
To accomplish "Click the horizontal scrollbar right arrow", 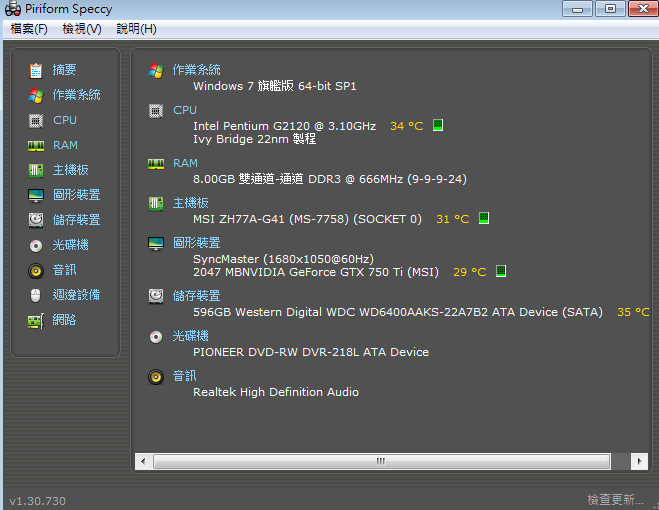I will 639,461.
